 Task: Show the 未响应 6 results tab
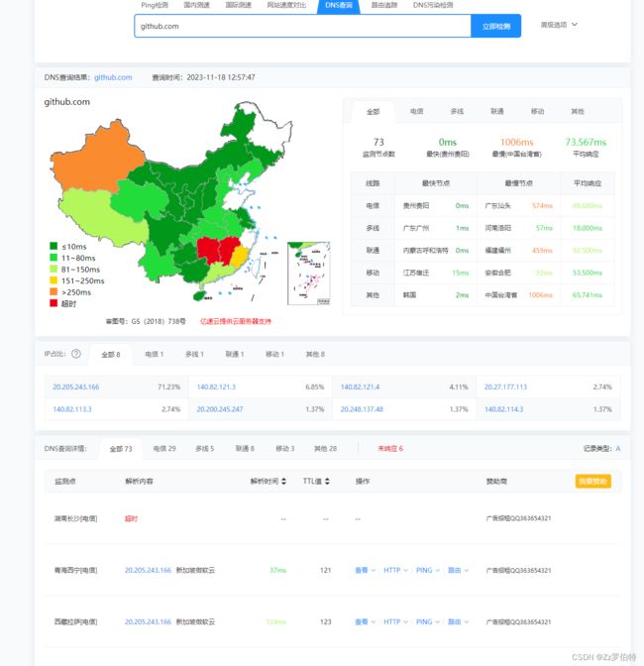(x=390, y=448)
